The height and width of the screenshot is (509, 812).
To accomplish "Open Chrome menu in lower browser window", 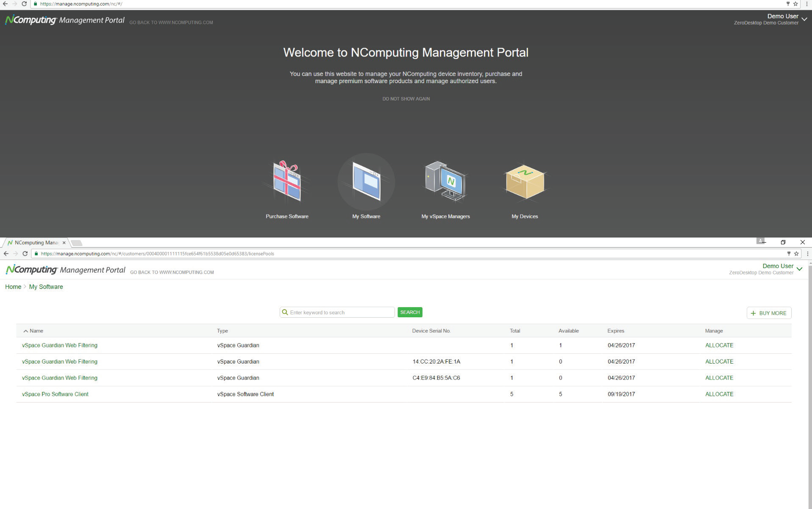I will coord(807,254).
